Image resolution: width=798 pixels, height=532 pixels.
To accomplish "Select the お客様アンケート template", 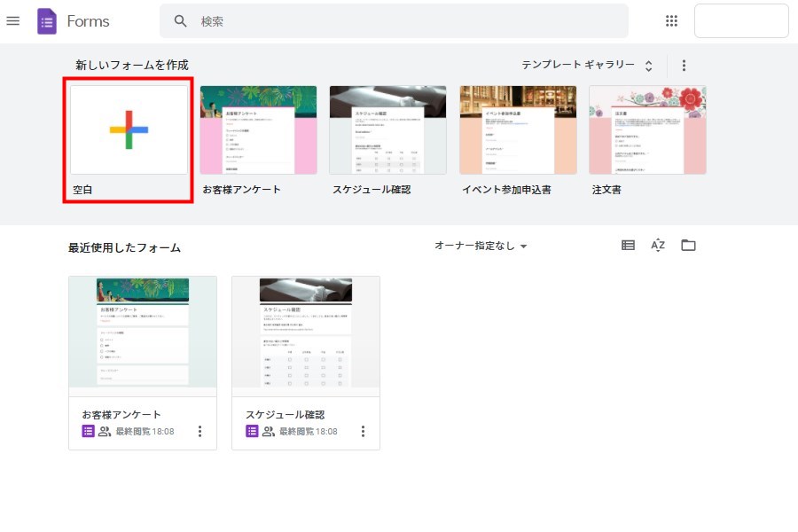I will pos(258,130).
